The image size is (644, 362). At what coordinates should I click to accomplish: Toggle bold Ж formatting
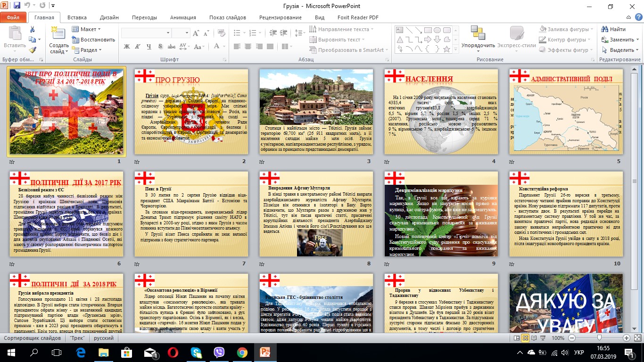pos(126,46)
